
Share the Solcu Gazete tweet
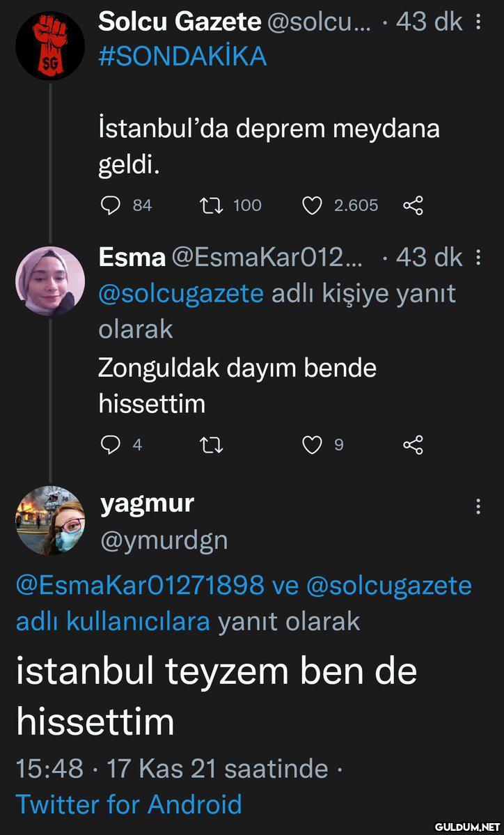coord(413,205)
